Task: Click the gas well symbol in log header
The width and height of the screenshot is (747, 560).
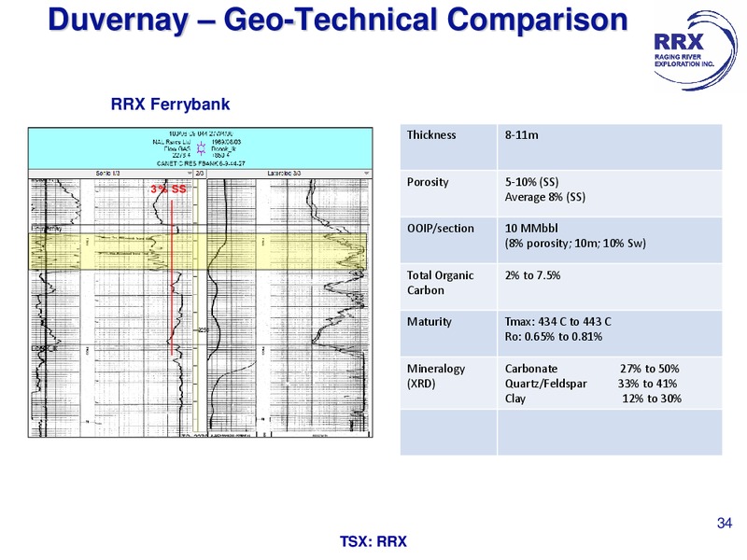Action: pyautogui.click(x=201, y=148)
